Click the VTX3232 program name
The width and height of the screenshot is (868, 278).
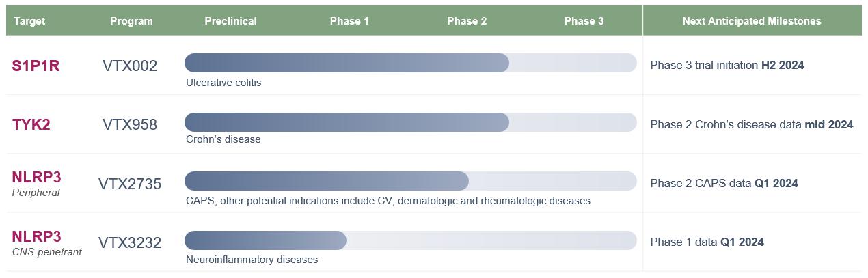point(130,242)
